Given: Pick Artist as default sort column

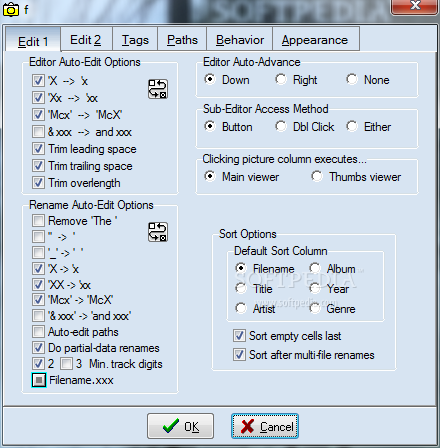Looking at the screenshot, I should pos(241,308).
